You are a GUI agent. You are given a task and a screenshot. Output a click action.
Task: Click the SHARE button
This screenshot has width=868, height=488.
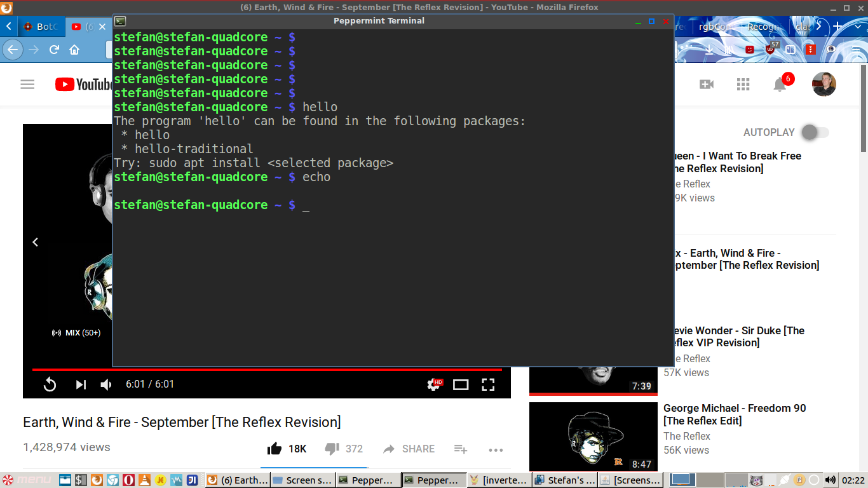[x=409, y=449]
